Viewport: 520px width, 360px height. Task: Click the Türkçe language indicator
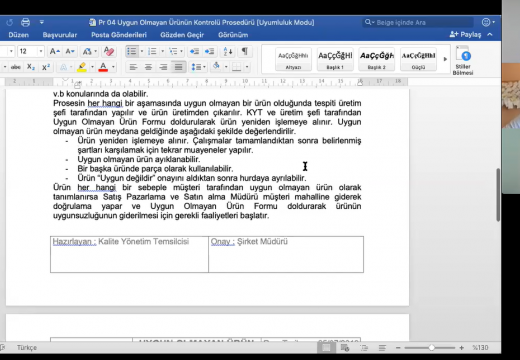coord(27,347)
